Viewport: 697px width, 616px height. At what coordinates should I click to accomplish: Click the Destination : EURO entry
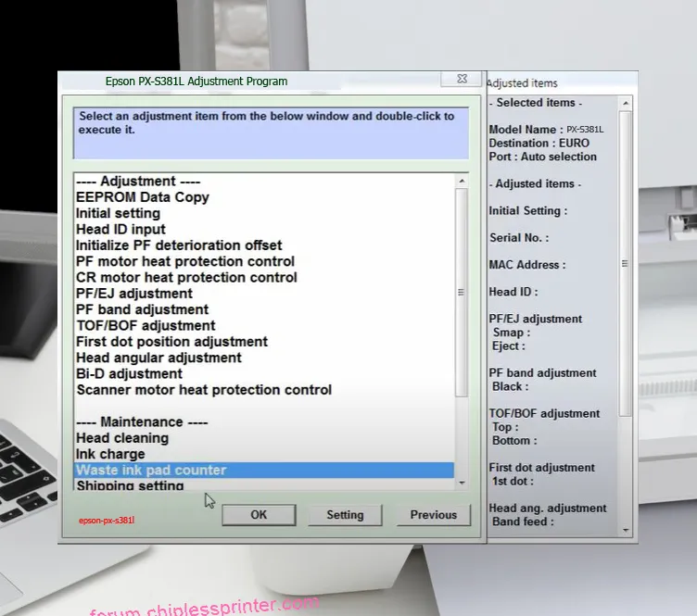point(539,143)
